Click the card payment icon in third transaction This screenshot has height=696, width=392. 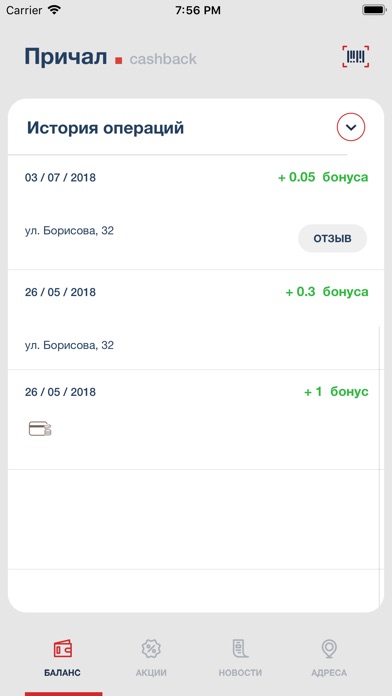click(40, 429)
